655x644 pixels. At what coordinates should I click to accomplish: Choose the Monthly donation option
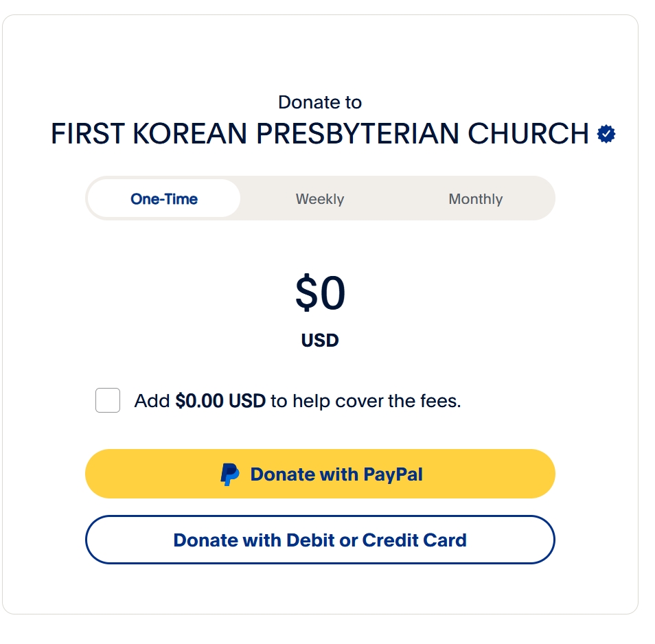pos(475,199)
